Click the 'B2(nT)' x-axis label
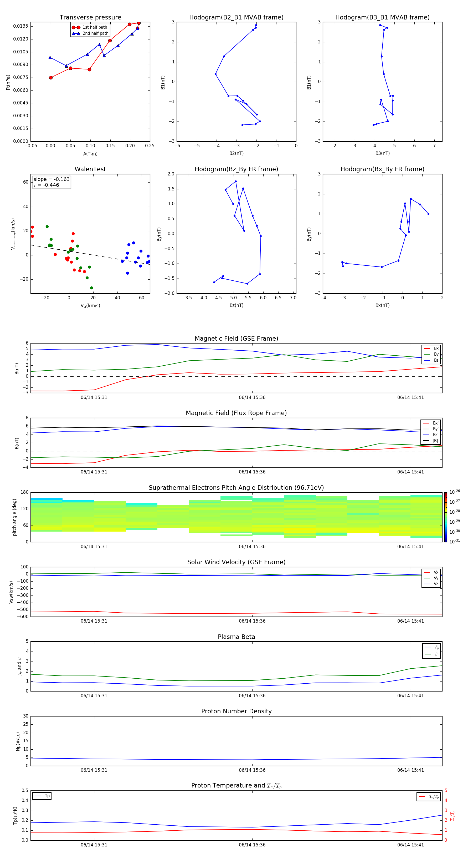473x868 pixels. click(x=236, y=153)
